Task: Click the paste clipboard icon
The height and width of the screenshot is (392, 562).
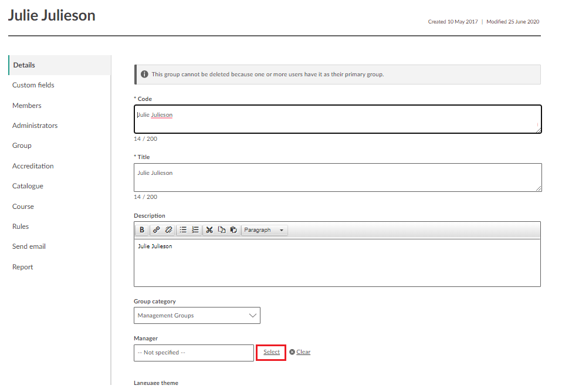Action: pyautogui.click(x=233, y=230)
